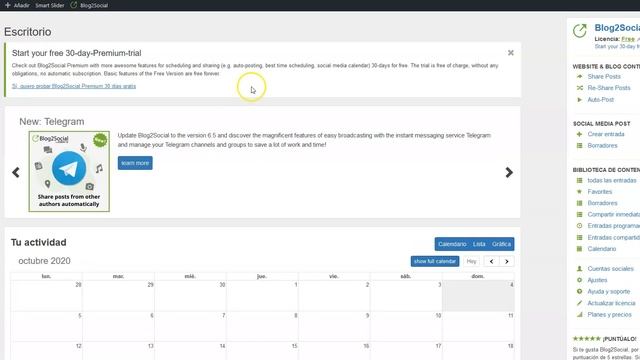The height and width of the screenshot is (360, 640).
Task: Open Re-Share Posts in sidebar
Action: [609, 88]
